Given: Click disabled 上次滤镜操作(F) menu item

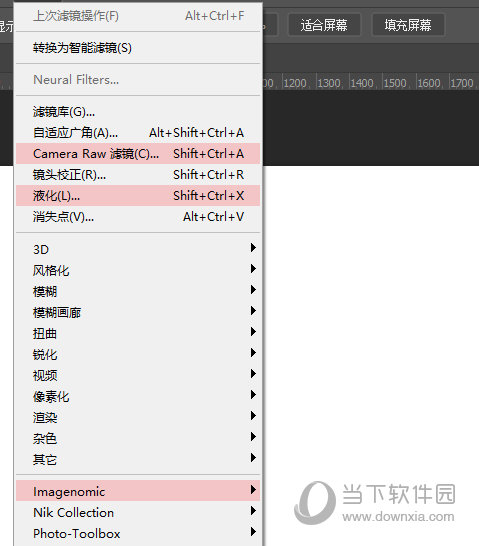Looking at the screenshot, I should coord(138,16).
